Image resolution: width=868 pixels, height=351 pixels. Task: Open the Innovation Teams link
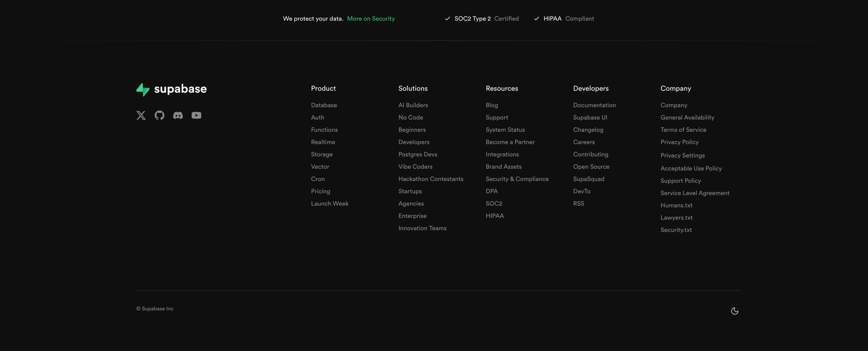[422, 228]
